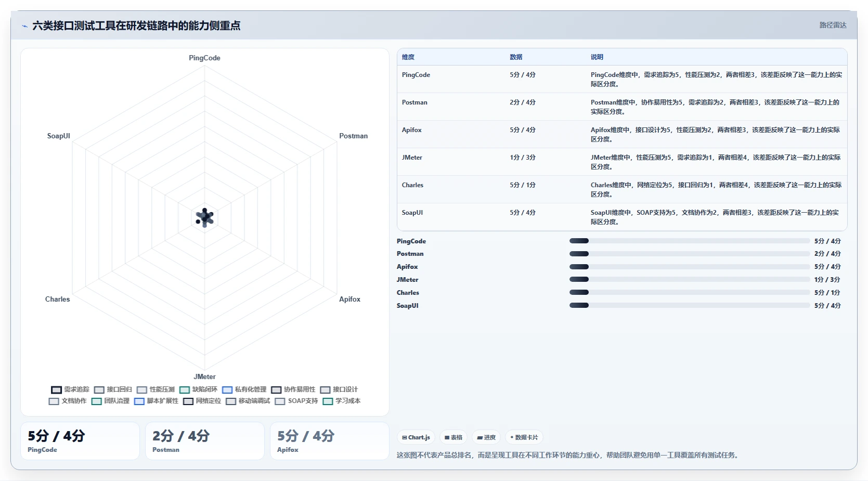Click the footnote starting 这张图不代表产品总排名
This screenshot has width=868, height=481.
[568, 455]
